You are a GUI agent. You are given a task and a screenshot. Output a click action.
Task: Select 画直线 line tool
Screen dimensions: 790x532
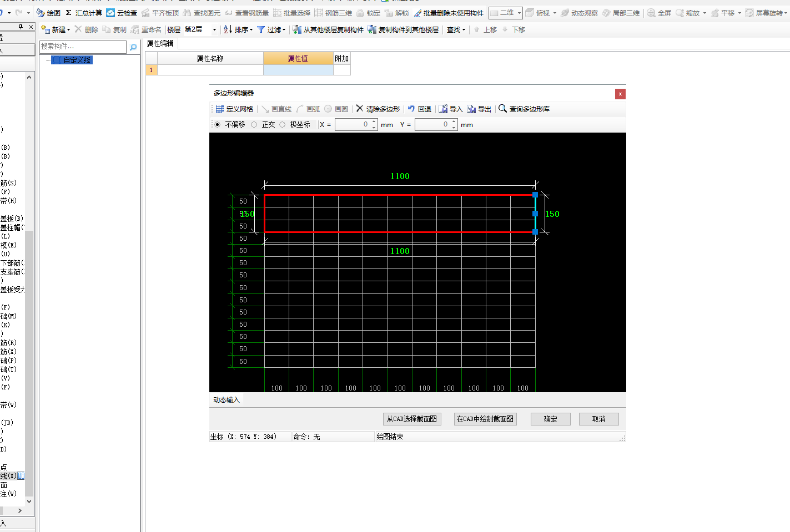pyautogui.click(x=276, y=109)
